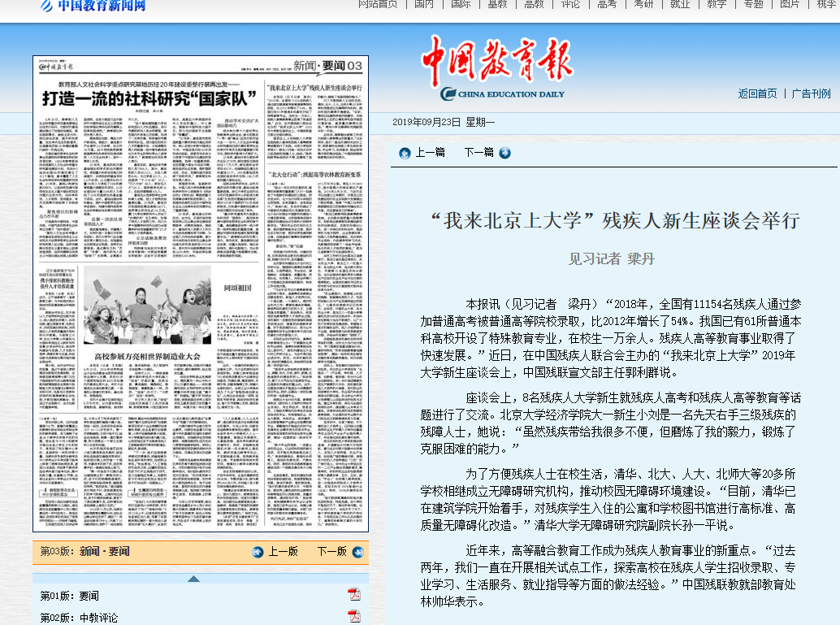Open 基教 in the top navigation
The width and height of the screenshot is (840, 625).
497,4
